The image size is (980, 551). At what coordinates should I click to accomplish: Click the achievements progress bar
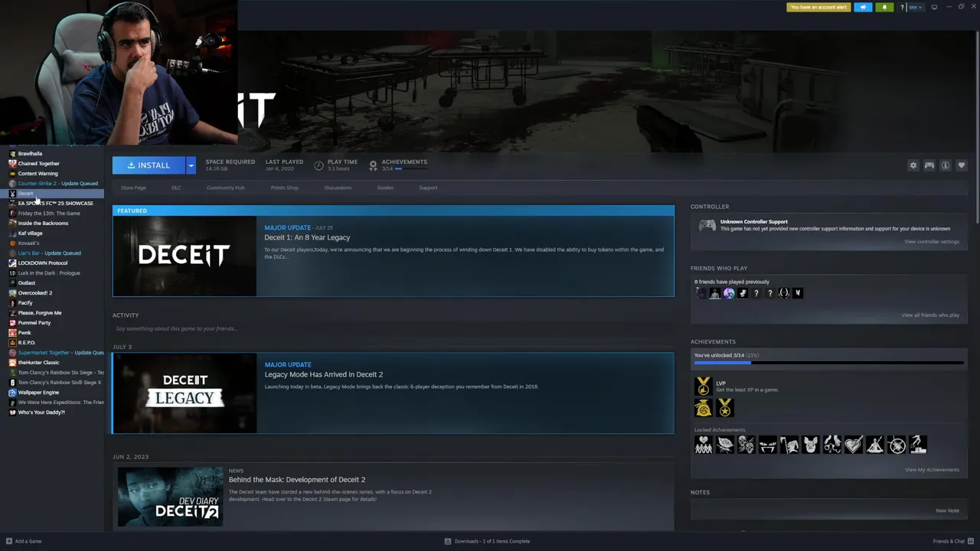tap(828, 363)
